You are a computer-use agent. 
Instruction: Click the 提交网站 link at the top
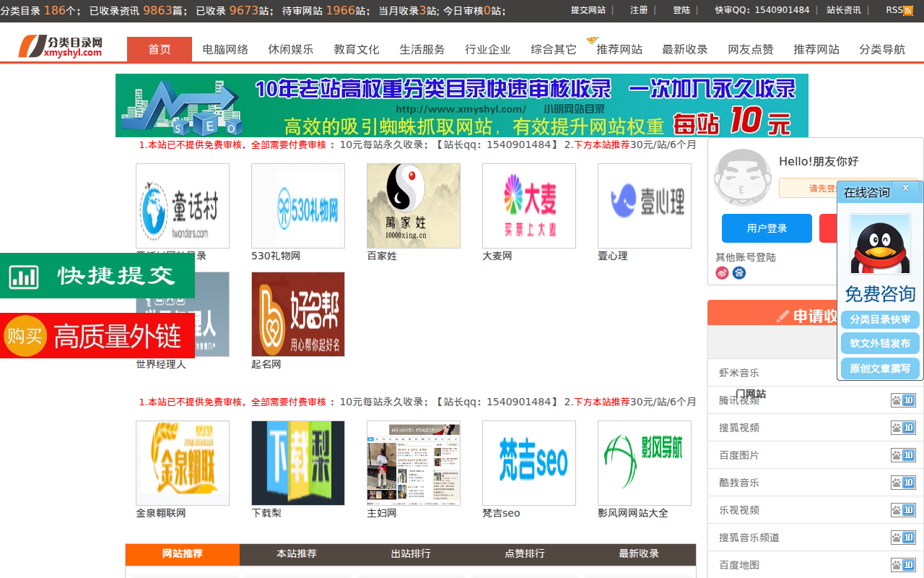[x=589, y=10]
